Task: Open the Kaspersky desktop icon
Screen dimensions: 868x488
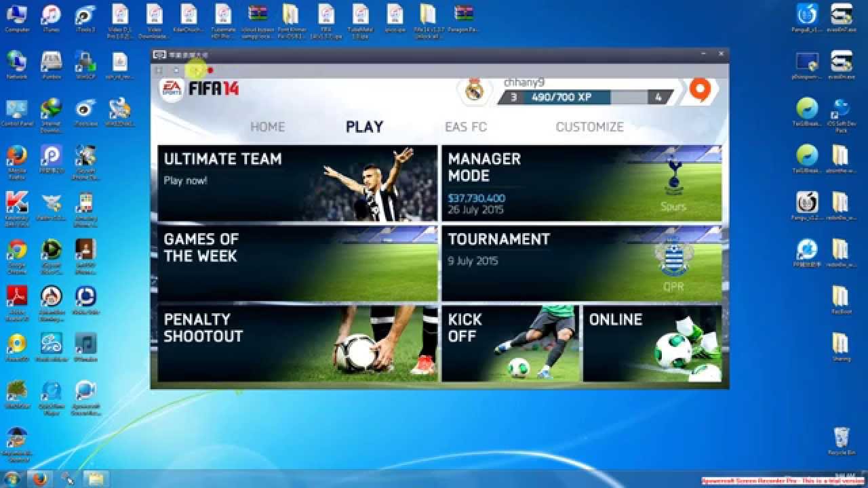Action: 16,209
